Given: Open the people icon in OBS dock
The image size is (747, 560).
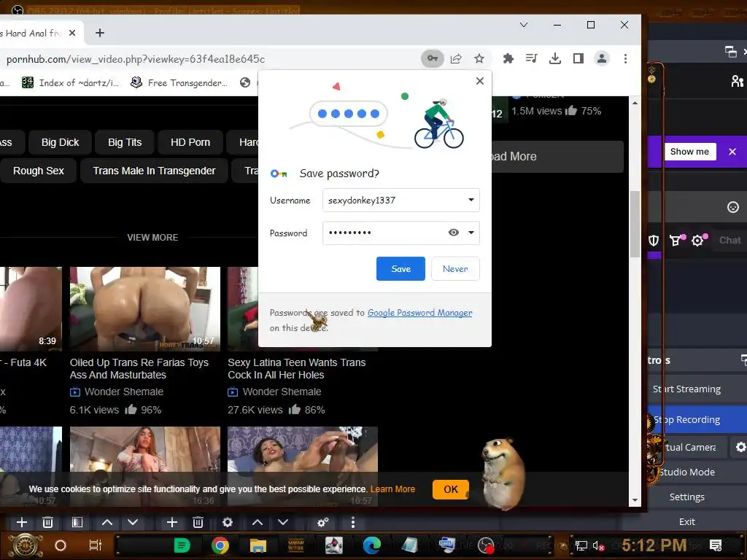Looking at the screenshot, I should (738, 81).
